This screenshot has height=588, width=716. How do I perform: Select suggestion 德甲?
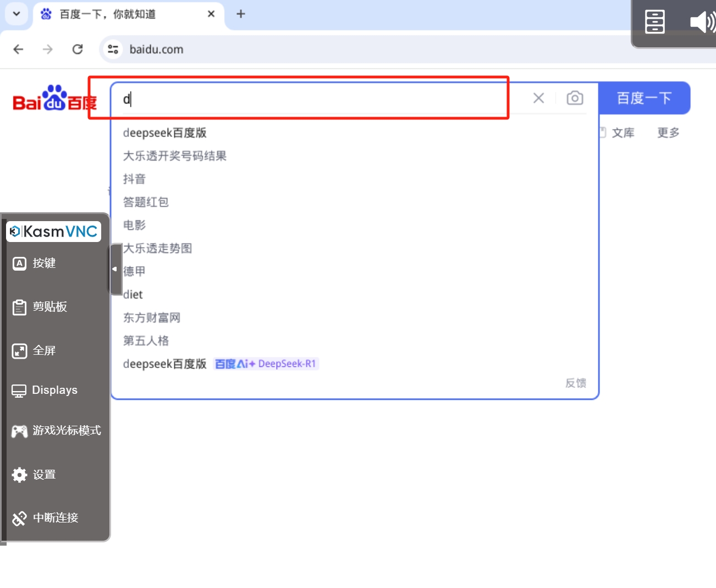click(134, 271)
